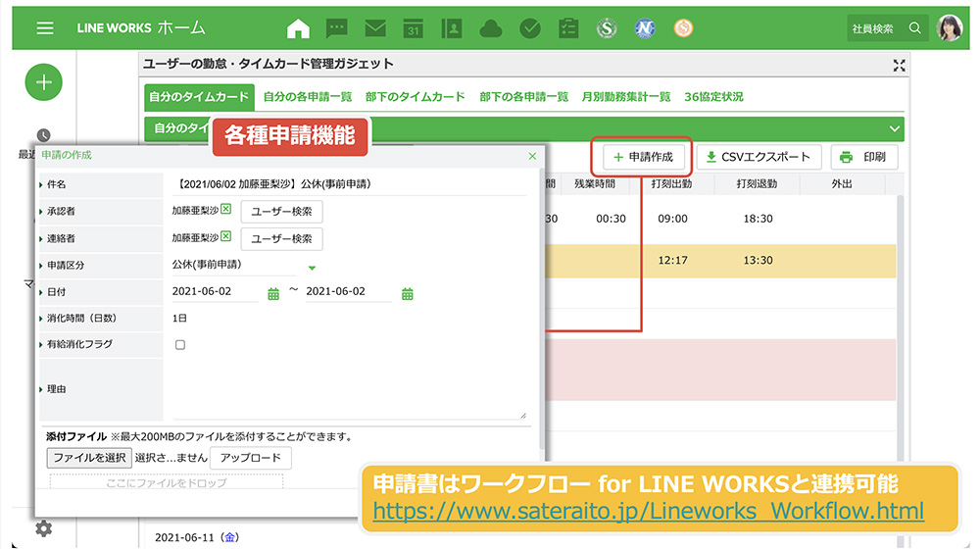Collapse the green timecard section chevron
980x549 pixels.
(x=895, y=128)
